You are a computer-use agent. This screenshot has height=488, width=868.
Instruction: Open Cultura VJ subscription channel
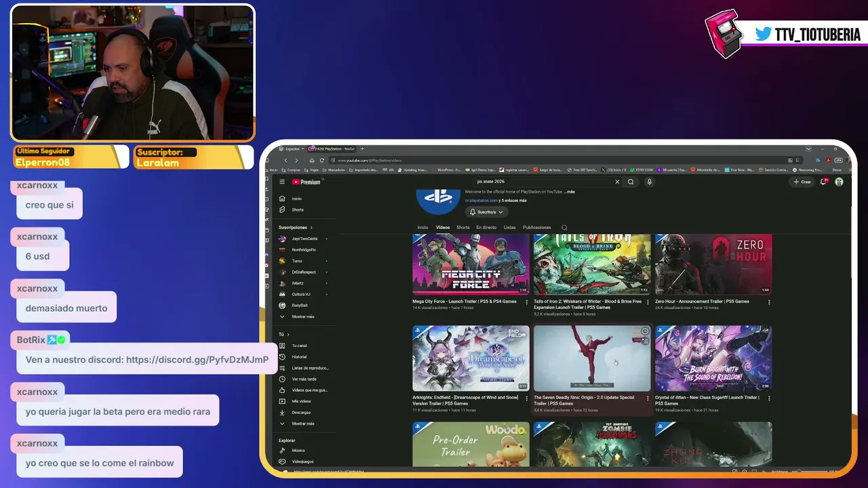(301, 294)
